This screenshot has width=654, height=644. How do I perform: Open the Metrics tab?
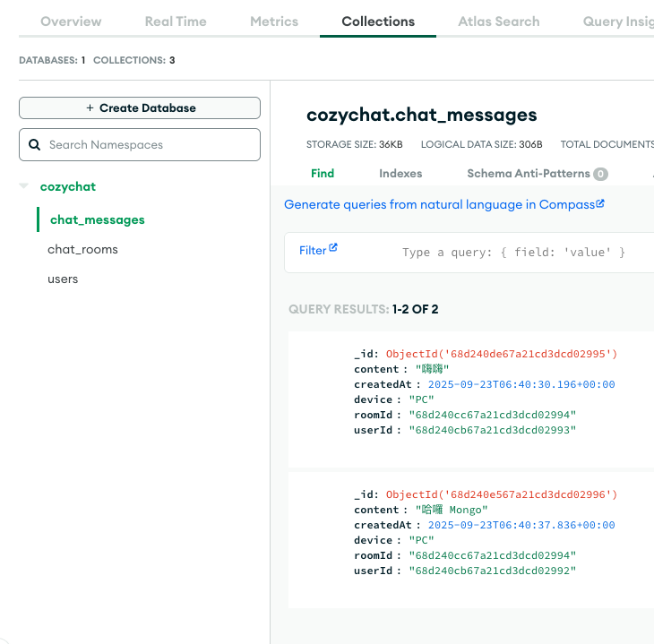pos(274,21)
